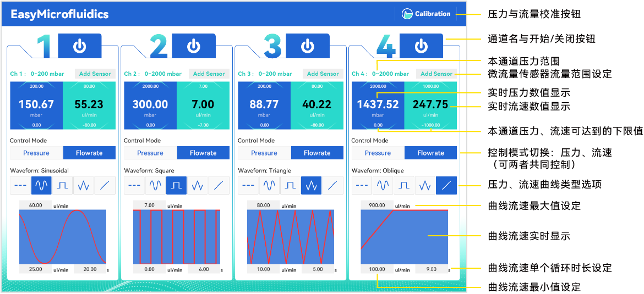Click channel 1 min flowrate field 25.00
Image resolution: width=644 pixels, height=294 pixels.
(x=35, y=269)
